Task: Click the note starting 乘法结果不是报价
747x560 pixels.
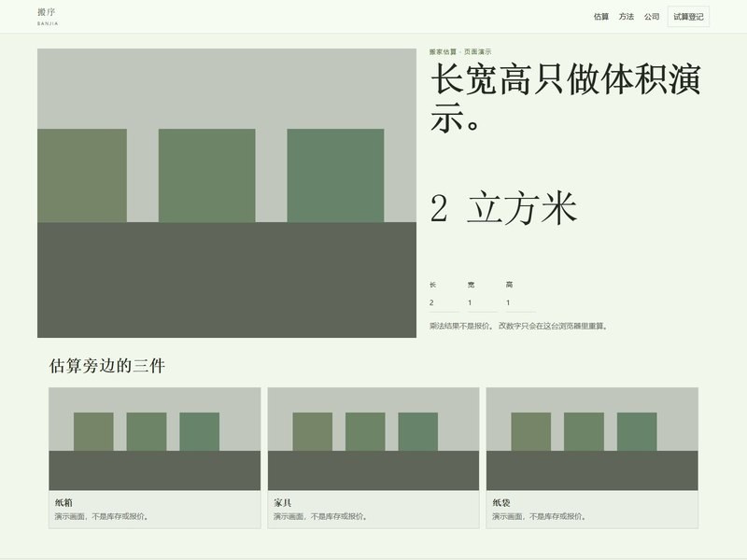Action: [x=519, y=326]
